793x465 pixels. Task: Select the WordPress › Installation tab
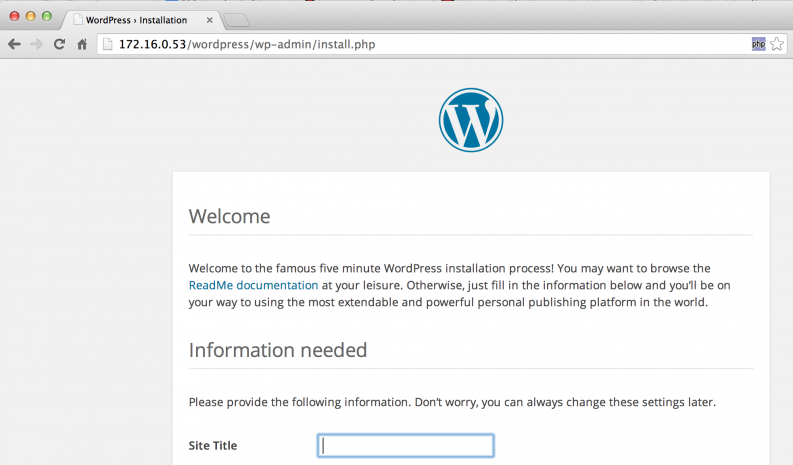click(x=141, y=20)
